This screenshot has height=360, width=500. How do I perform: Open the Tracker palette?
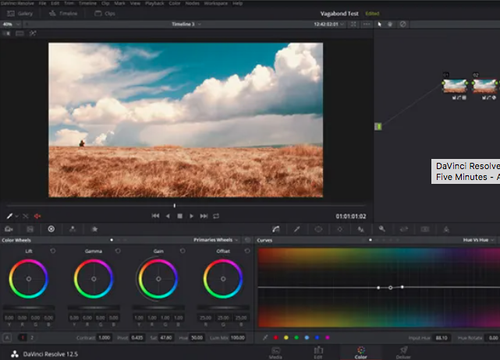click(x=339, y=229)
